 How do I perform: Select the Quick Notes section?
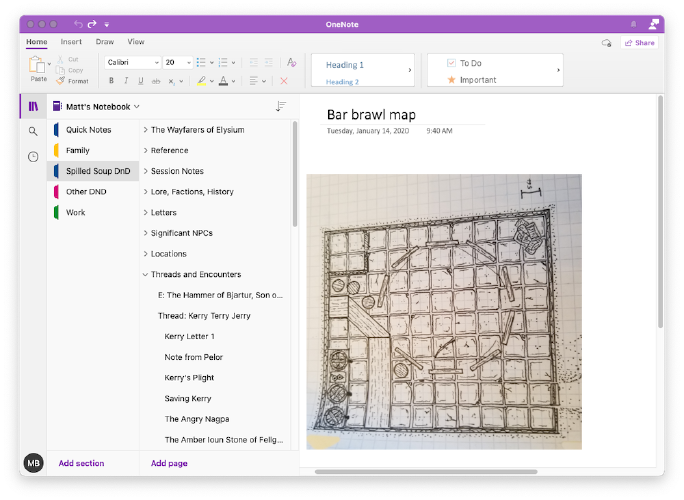click(93, 130)
